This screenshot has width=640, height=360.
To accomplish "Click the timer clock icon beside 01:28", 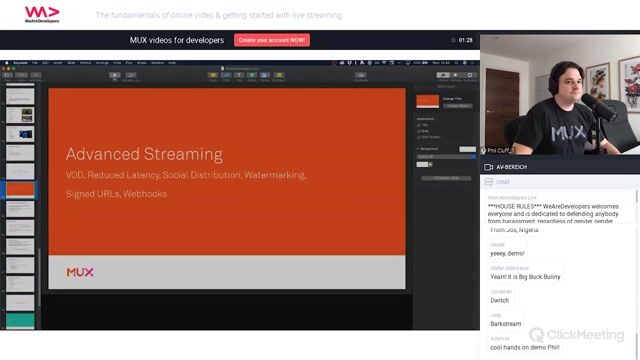I will pyautogui.click(x=453, y=40).
